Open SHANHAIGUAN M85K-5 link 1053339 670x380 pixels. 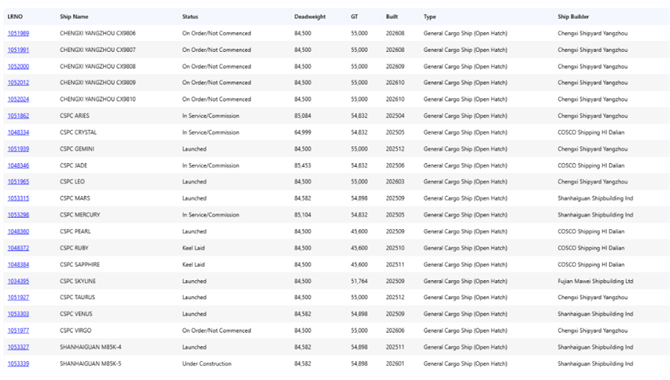[18, 364]
